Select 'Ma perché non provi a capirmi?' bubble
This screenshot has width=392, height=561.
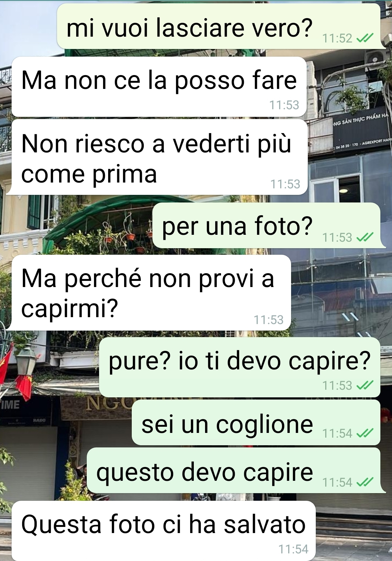pyautogui.click(x=151, y=293)
